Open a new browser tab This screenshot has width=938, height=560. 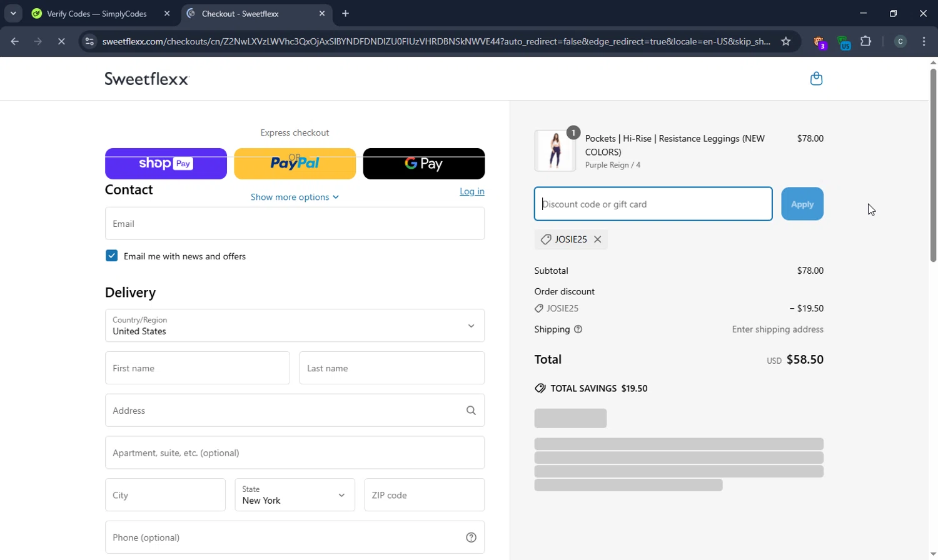tap(345, 13)
